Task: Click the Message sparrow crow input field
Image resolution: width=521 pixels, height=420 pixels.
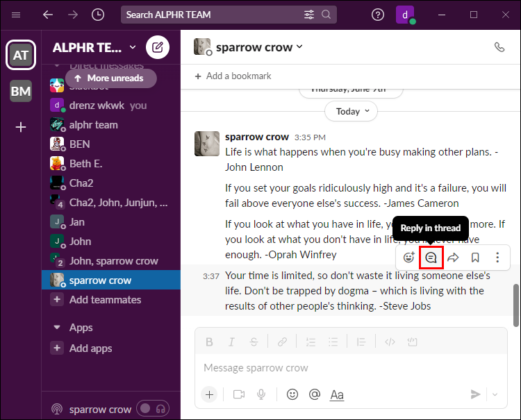Action: (351, 368)
